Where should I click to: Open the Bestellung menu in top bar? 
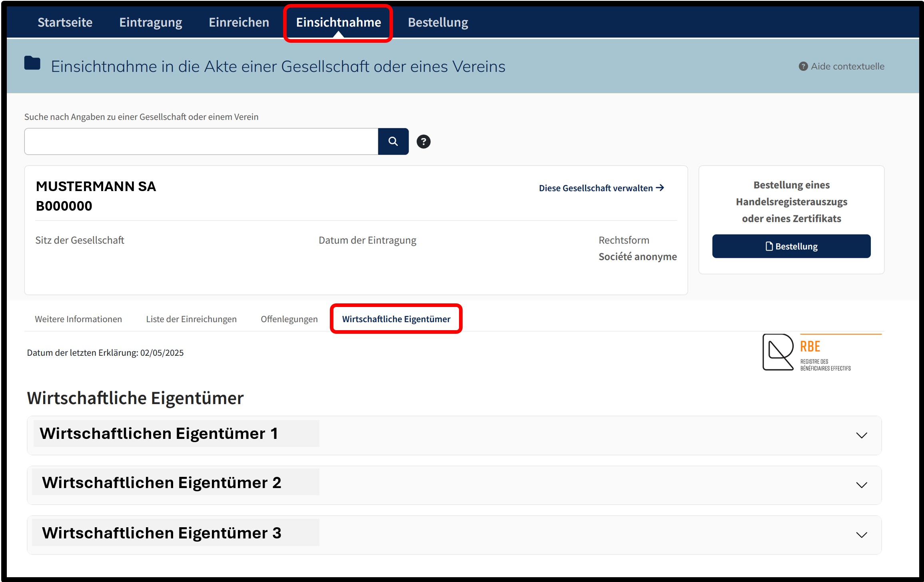tap(438, 22)
